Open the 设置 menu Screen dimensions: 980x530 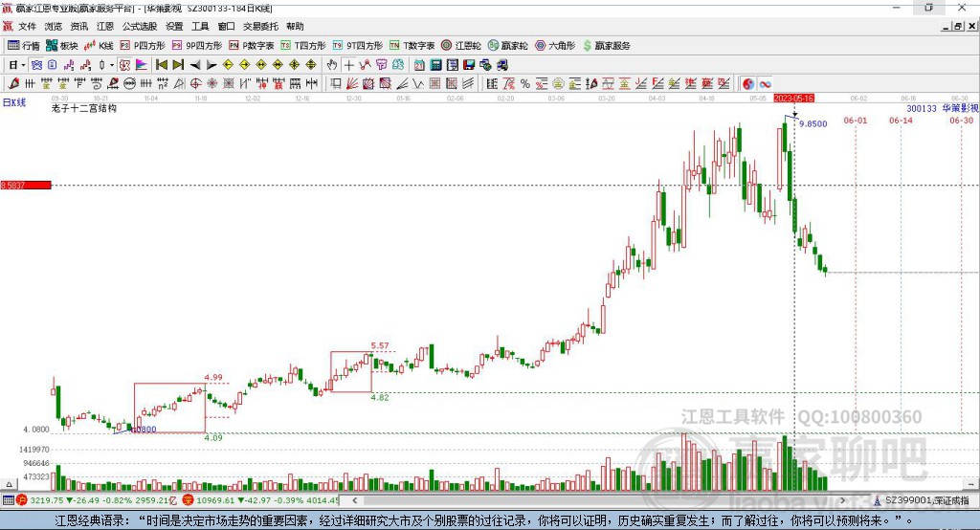[x=174, y=26]
